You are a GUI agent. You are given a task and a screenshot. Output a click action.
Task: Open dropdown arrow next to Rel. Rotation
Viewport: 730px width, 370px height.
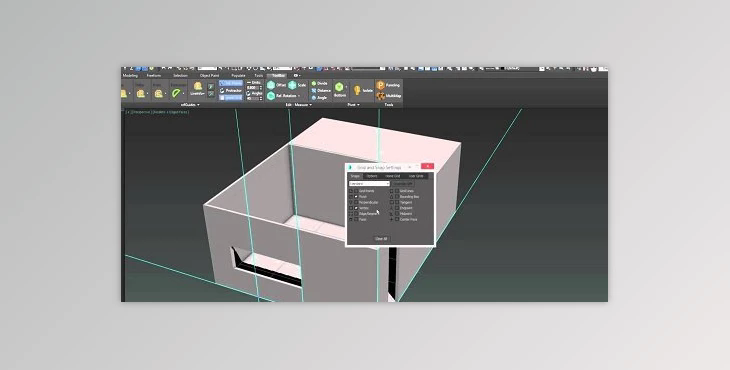[299, 95]
